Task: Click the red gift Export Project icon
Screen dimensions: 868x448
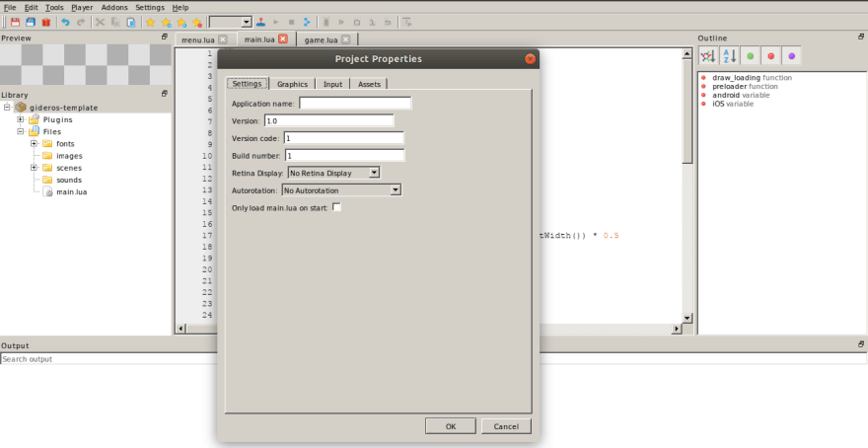Action: (46, 22)
